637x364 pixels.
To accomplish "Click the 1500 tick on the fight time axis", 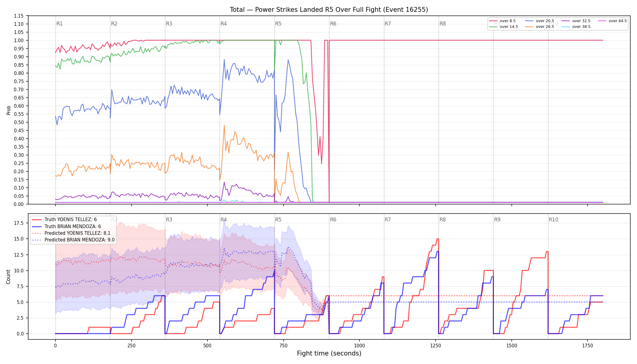I will [x=512, y=345].
